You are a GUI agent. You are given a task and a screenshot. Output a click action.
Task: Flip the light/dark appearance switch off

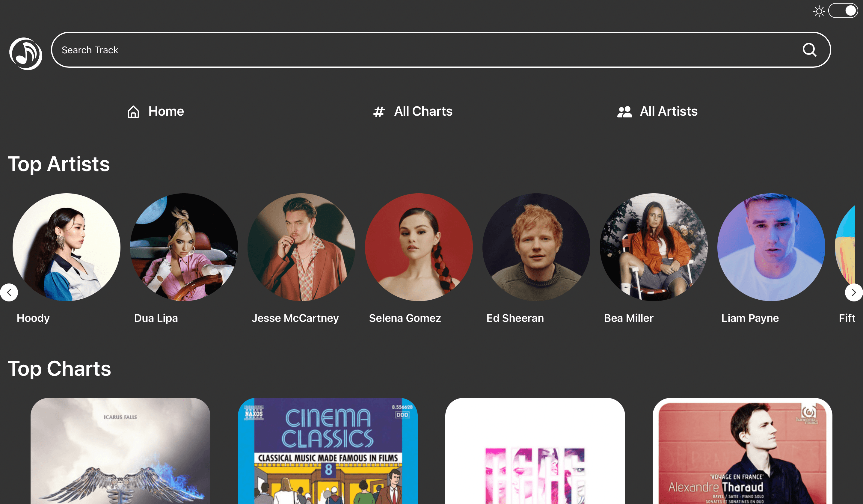click(x=844, y=10)
